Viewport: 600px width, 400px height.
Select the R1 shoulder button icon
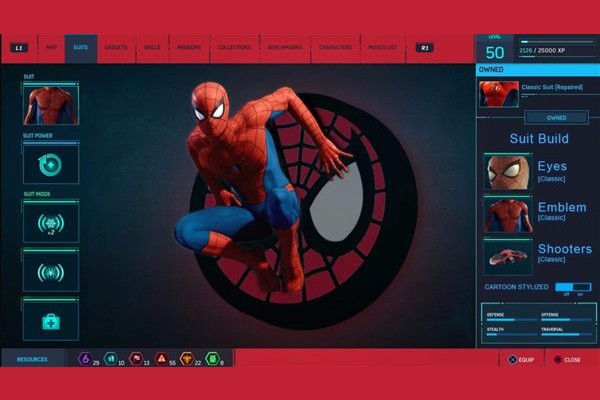point(425,48)
